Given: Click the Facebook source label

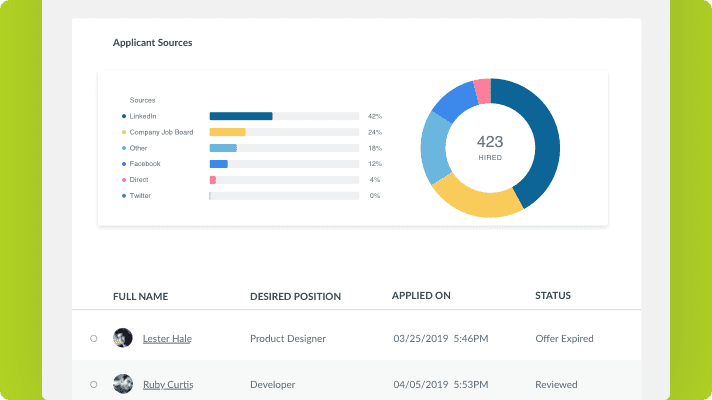Looking at the screenshot, I should 145,163.
